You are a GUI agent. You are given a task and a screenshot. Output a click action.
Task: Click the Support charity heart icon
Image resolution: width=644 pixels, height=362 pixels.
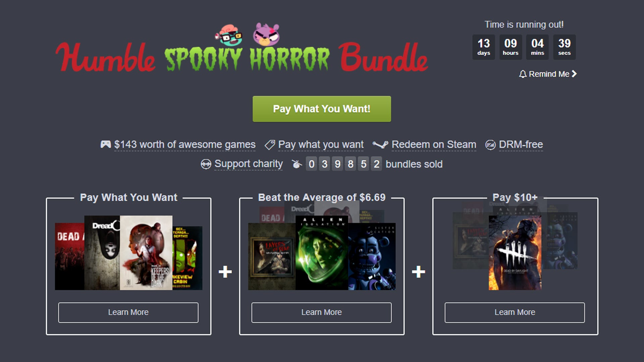click(206, 164)
